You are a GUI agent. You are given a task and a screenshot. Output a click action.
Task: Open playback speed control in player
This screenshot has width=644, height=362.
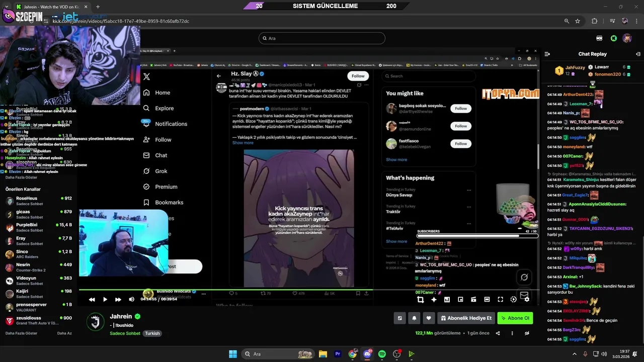click(513, 300)
